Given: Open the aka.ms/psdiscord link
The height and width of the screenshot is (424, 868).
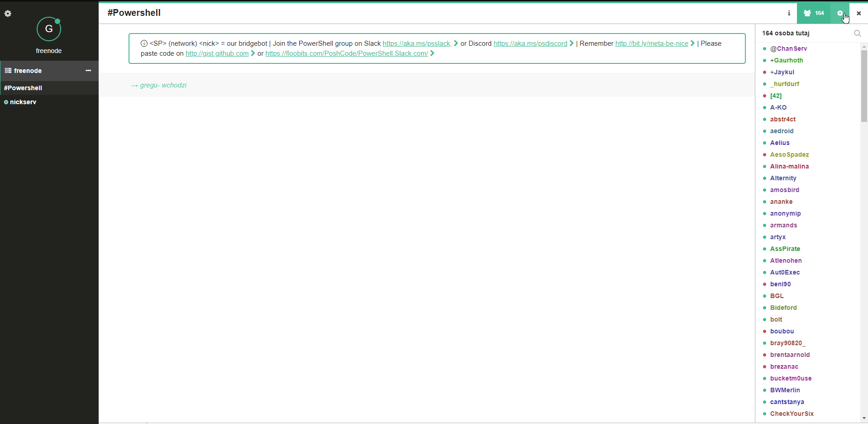Looking at the screenshot, I should tap(530, 43).
